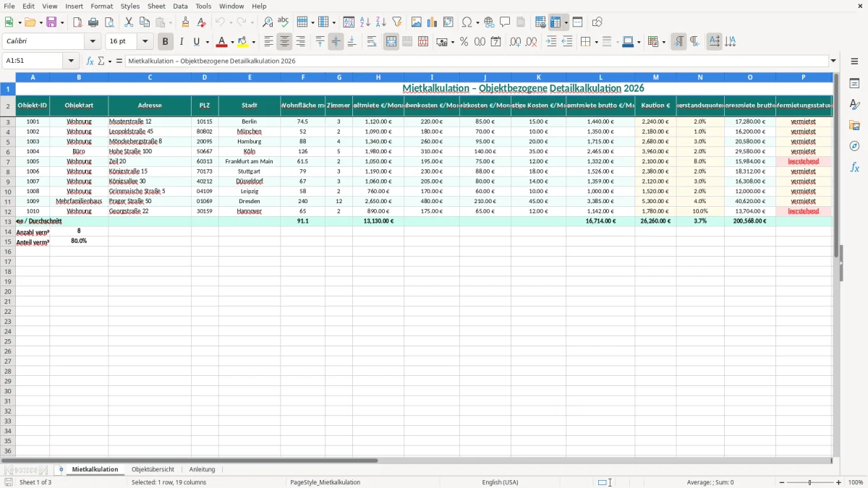The image size is (868, 488).
Task: Apply the yellow highlighting color swatch
Action: click(x=243, y=42)
